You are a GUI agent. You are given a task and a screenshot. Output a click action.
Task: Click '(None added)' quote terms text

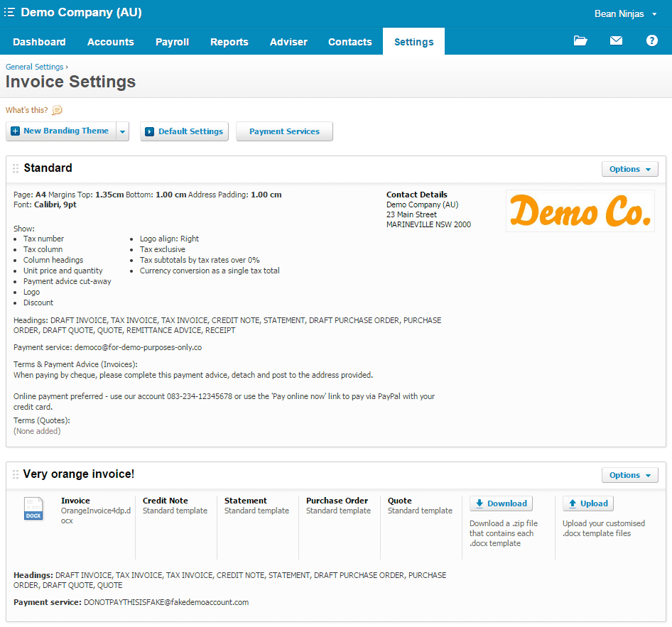37,431
